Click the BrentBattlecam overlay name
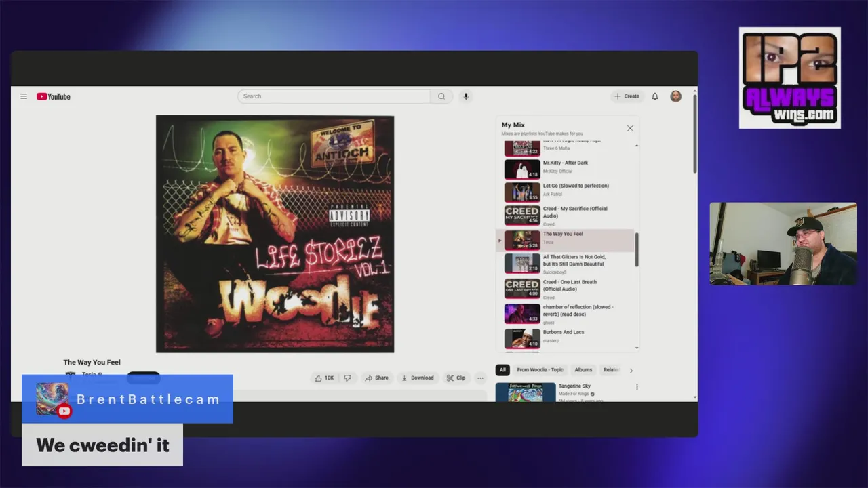Screen dimensions: 868x488 149,399
